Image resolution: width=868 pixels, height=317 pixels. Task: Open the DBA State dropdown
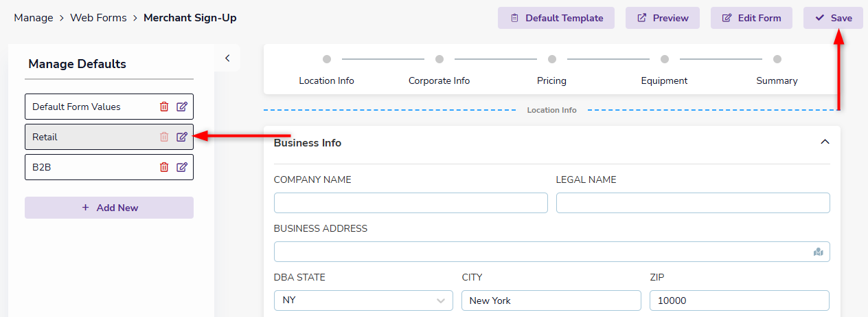click(x=363, y=300)
